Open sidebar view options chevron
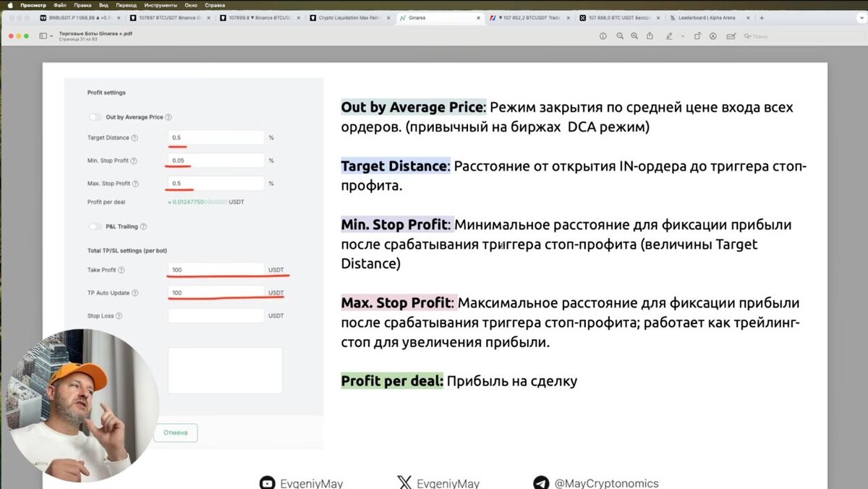Screen dimensions: 868x489 coord(51,35)
